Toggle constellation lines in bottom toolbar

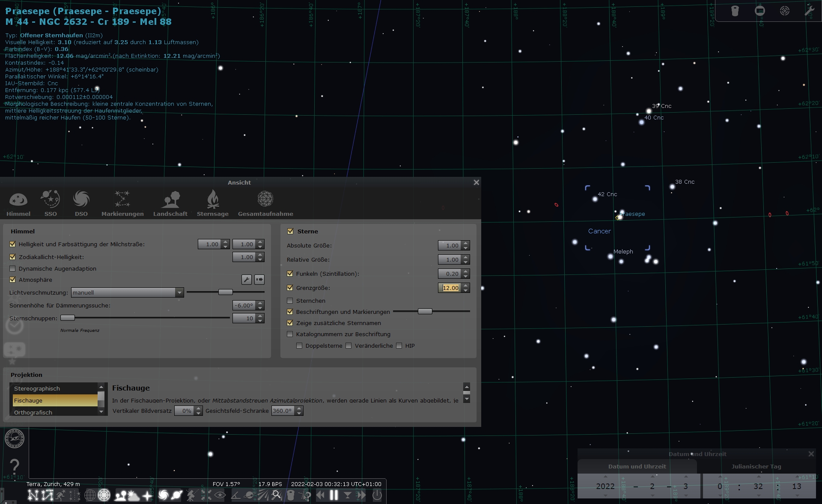(x=33, y=495)
